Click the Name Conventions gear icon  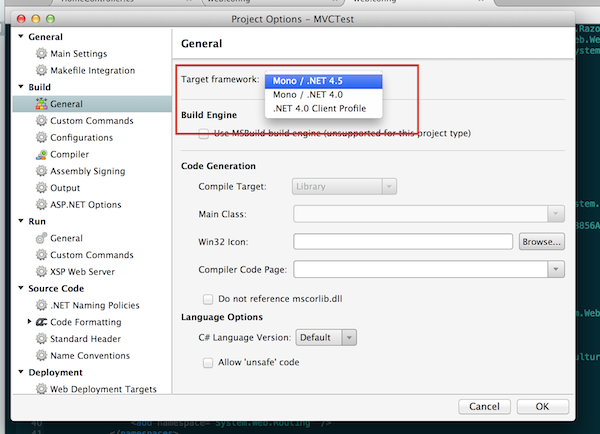pyautogui.click(x=41, y=356)
